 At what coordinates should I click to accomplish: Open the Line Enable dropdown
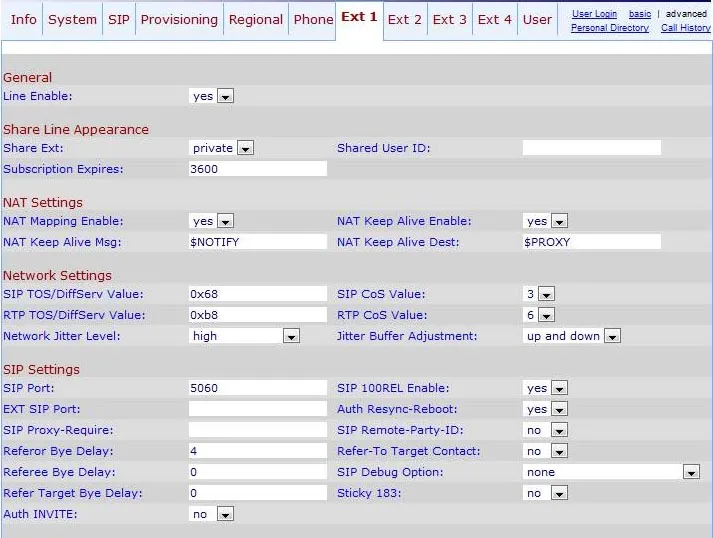[x=211, y=96]
